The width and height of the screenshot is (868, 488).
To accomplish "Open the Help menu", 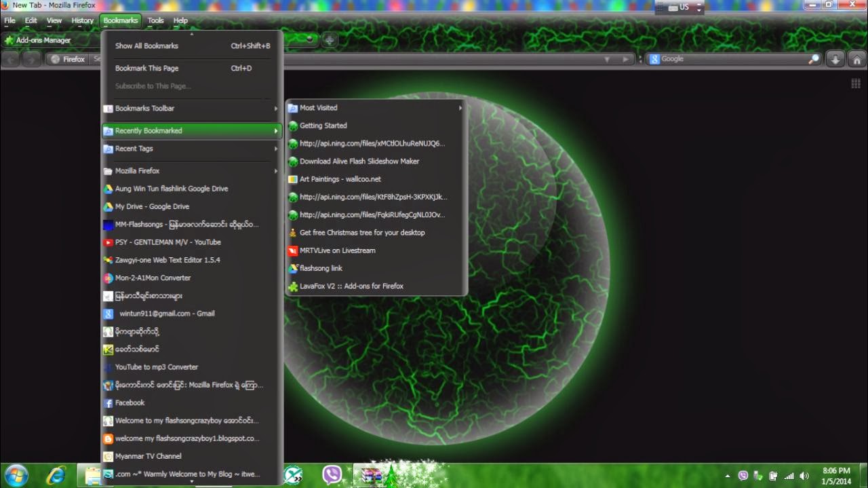I will 180,20.
